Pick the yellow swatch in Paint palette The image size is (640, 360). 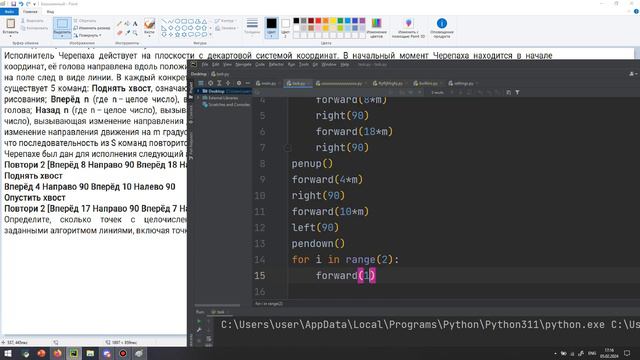pyautogui.click(x=333, y=20)
